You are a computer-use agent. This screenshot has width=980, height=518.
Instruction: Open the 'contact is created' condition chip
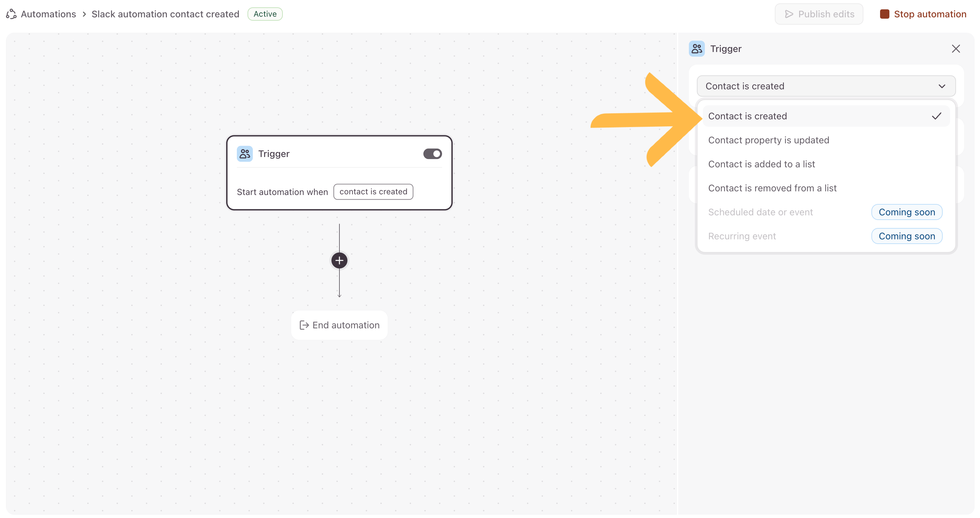(373, 191)
